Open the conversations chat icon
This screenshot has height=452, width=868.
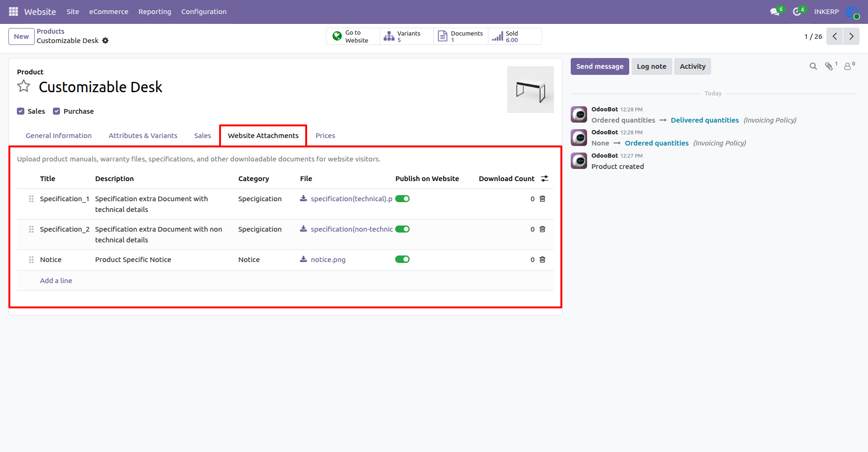point(775,12)
